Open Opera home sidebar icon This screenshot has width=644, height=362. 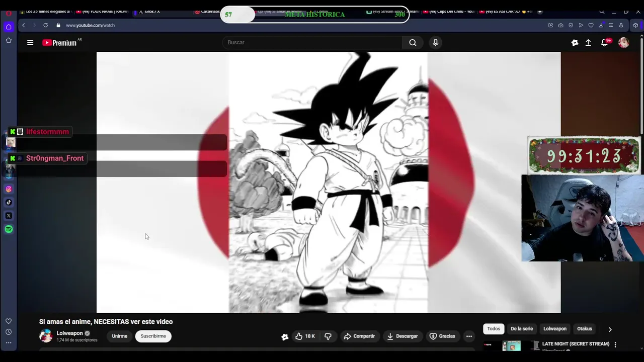click(9, 27)
